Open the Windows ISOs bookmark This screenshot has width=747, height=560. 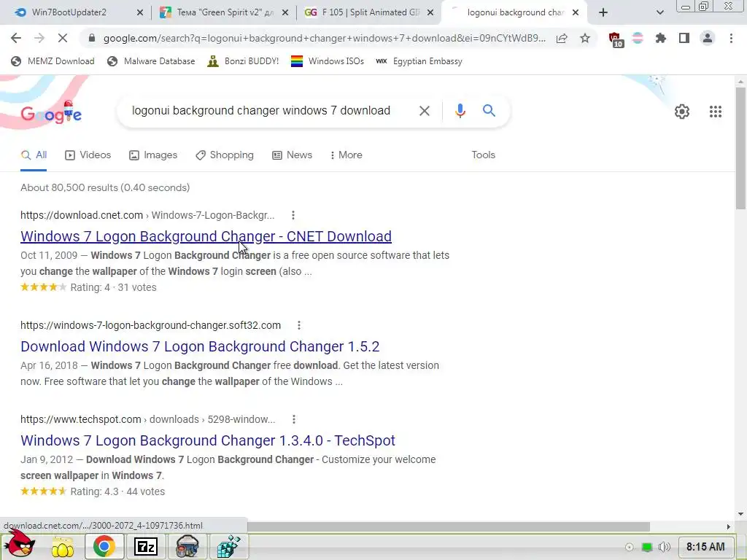[328, 61]
